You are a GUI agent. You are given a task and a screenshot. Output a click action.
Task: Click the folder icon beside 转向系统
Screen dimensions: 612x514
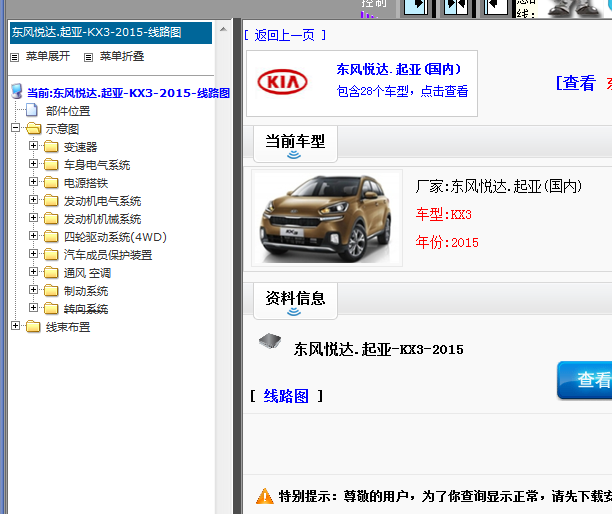(51, 308)
